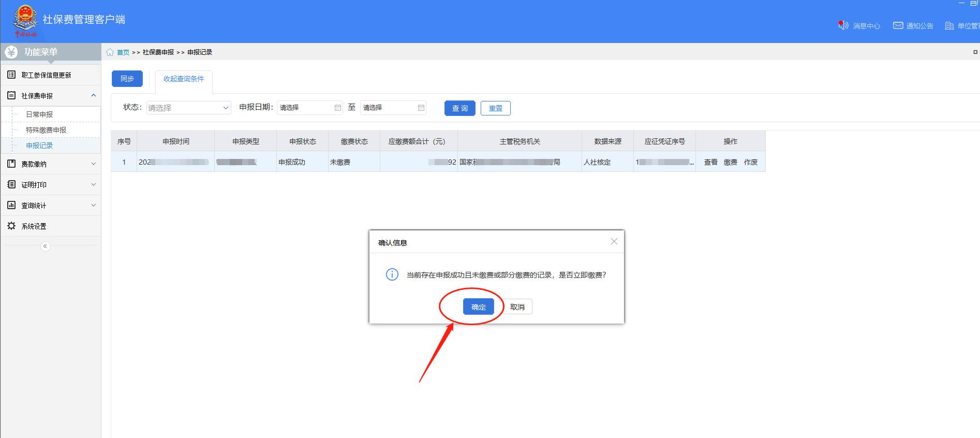Open the start date calendar icon

pos(338,108)
